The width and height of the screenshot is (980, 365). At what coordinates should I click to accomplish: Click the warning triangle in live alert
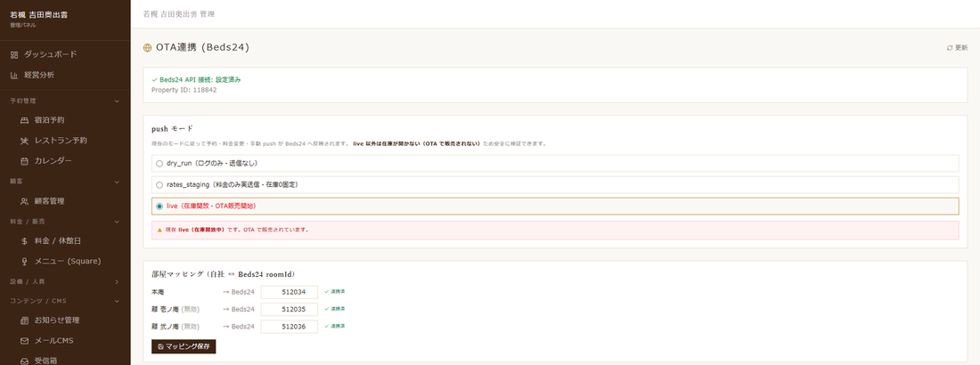click(x=159, y=230)
